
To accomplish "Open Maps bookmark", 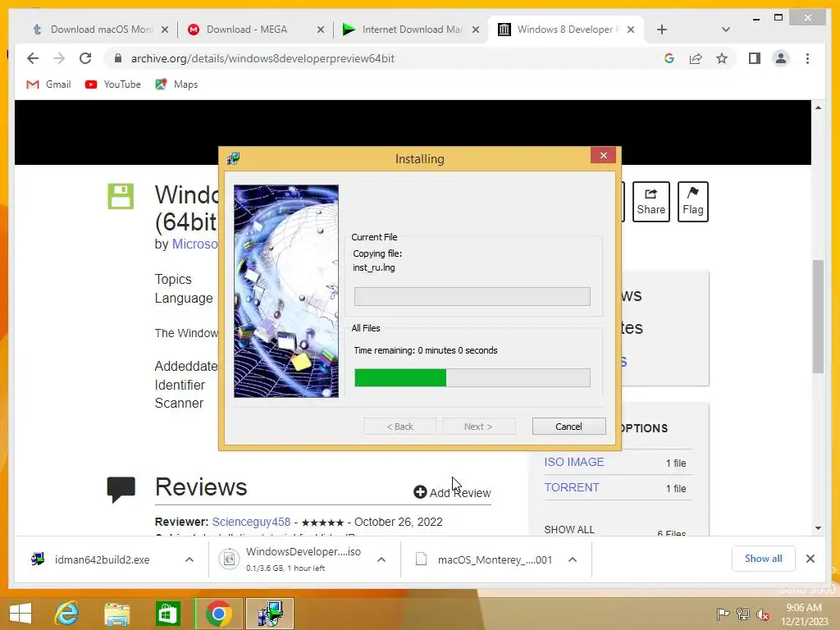I will pos(176,84).
